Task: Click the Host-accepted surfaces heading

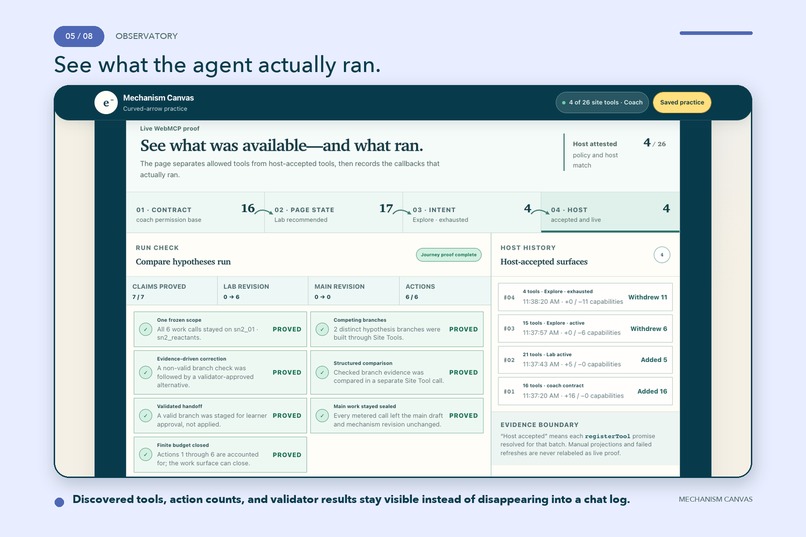Action: (x=544, y=262)
